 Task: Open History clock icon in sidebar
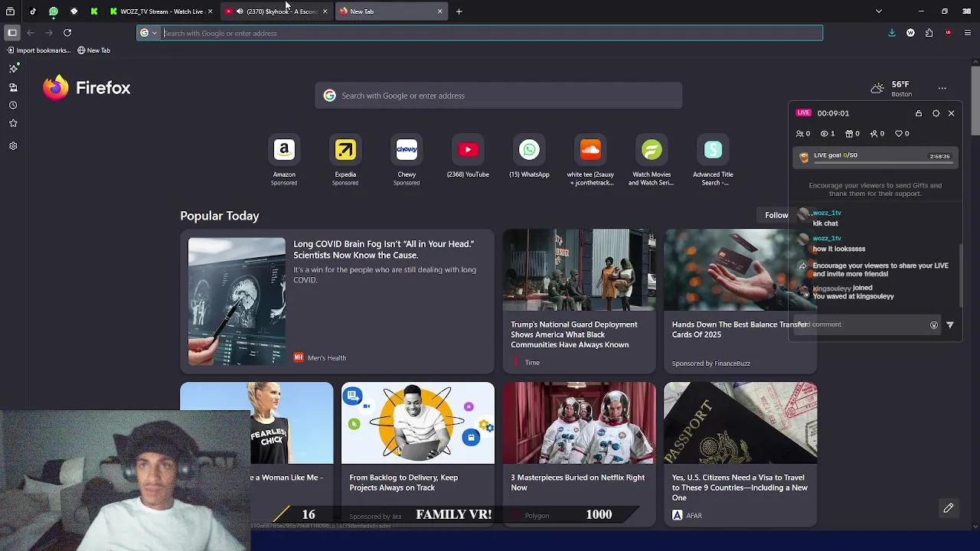point(13,106)
